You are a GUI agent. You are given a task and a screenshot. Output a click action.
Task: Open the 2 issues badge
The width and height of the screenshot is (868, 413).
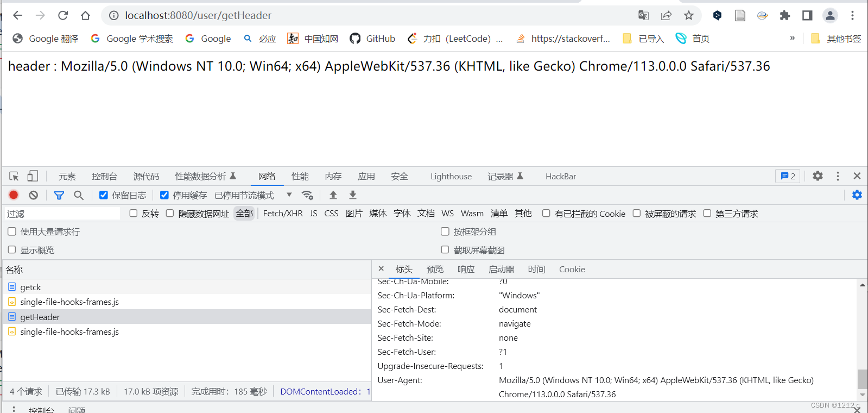(x=788, y=176)
